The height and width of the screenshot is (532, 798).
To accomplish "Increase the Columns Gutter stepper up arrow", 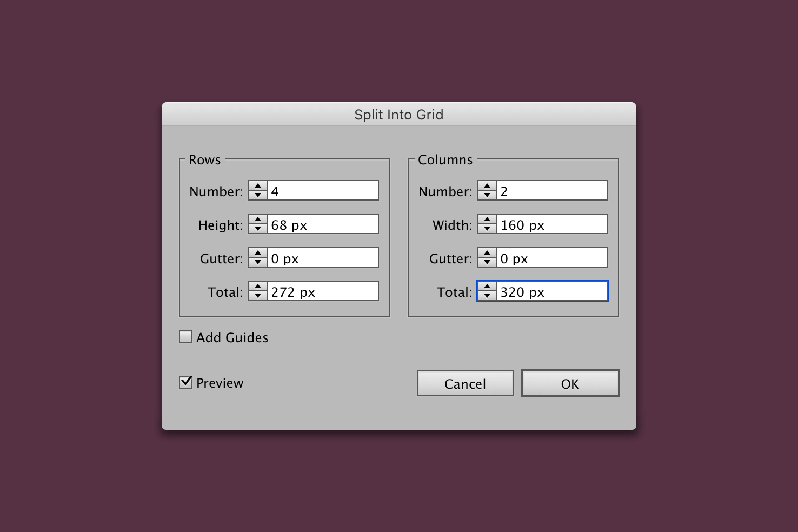I will [x=487, y=253].
